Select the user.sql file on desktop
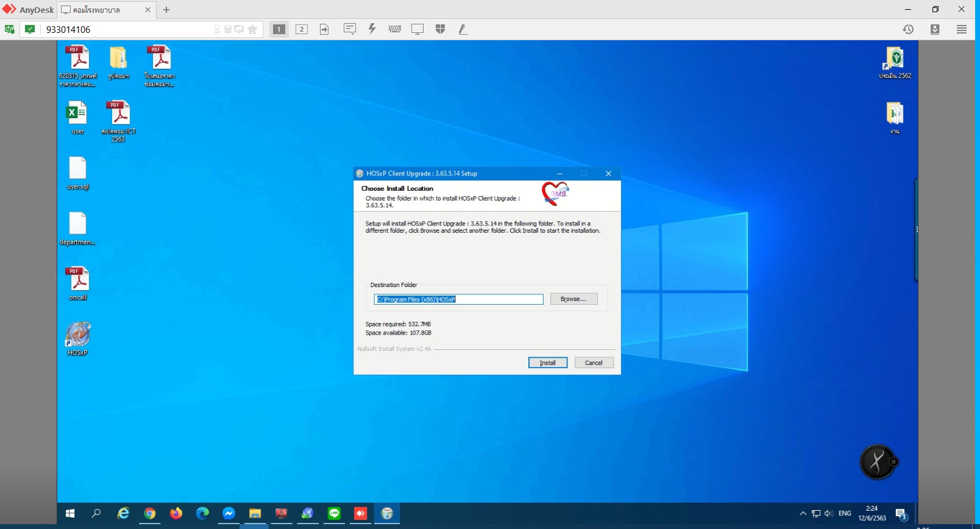Image resolution: width=980 pixels, height=529 pixels. pos(78,173)
